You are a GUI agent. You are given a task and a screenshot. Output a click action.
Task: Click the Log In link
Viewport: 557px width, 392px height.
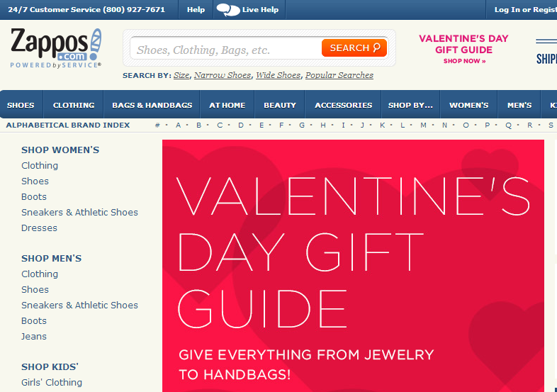click(x=507, y=10)
